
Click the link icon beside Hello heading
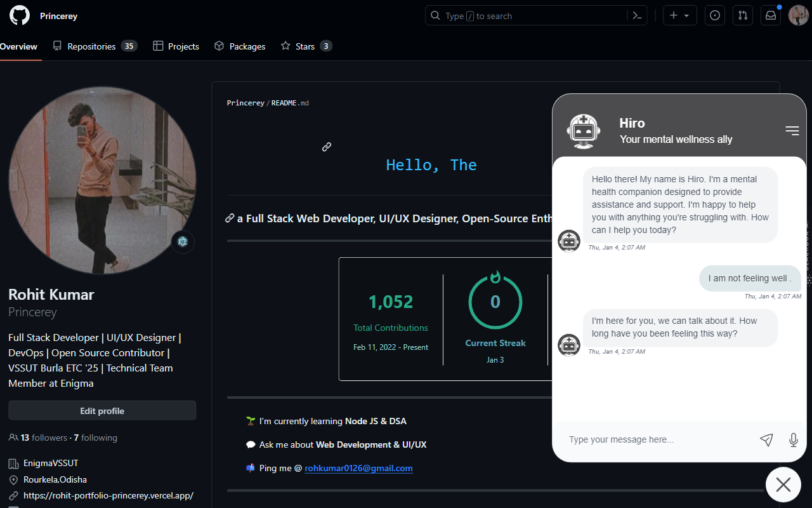click(327, 147)
